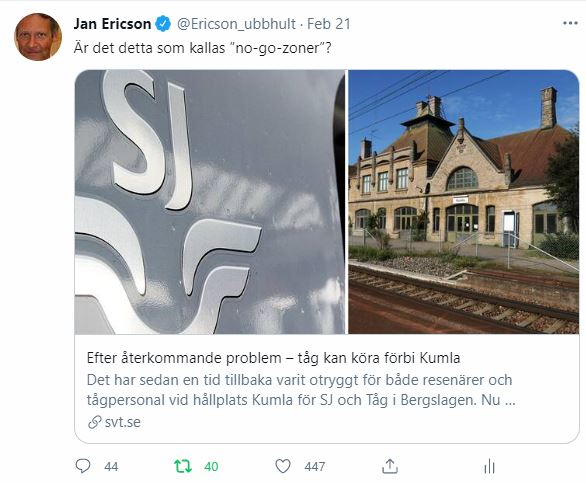Click the chain link icon beside svt.se
Image resolution: width=586 pixels, height=483 pixels.
coord(95,422)
